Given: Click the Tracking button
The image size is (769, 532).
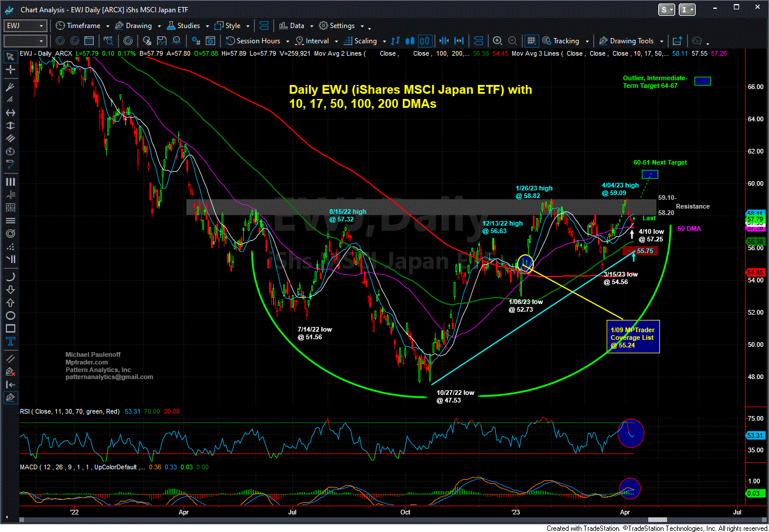Looking at the screenshot, I should coord(560,41).
